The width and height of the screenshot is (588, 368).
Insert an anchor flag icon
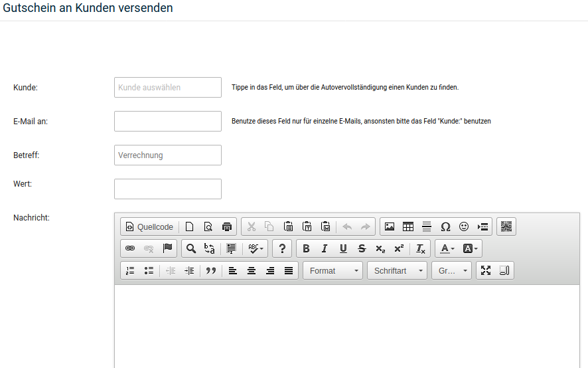click(167, 248)
